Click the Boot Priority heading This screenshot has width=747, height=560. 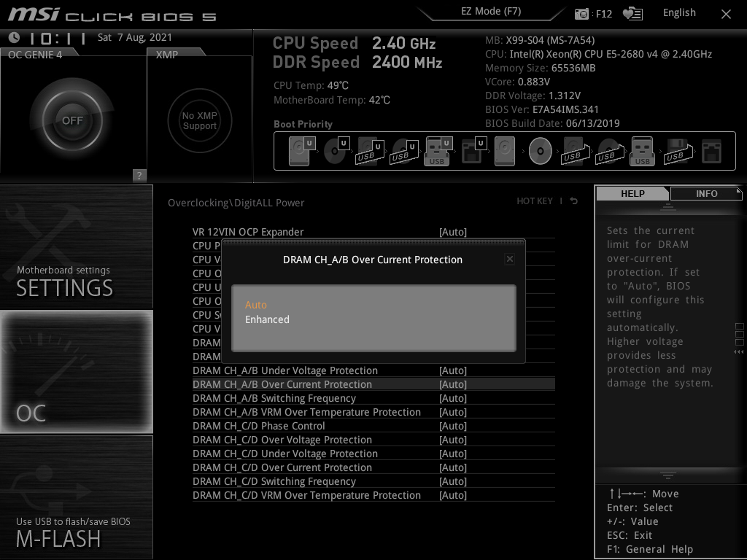[x=303, y=124]
